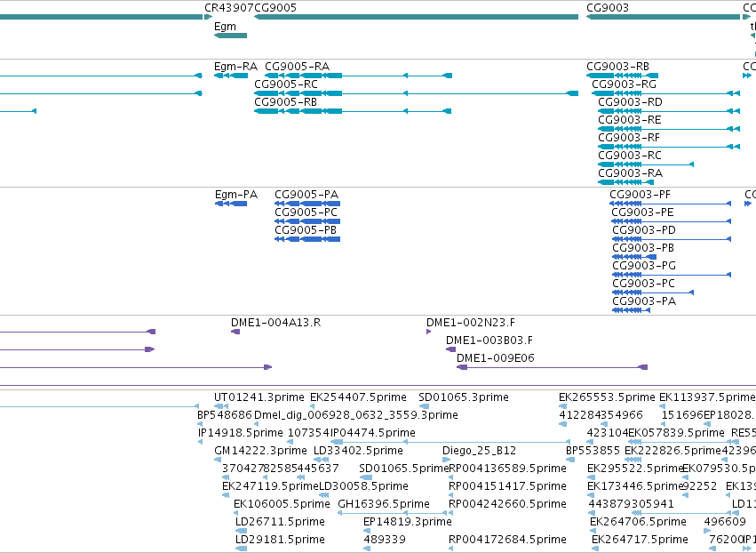Open the Egm-PA protein feature
756x553 pixels.
pos(236,195)
